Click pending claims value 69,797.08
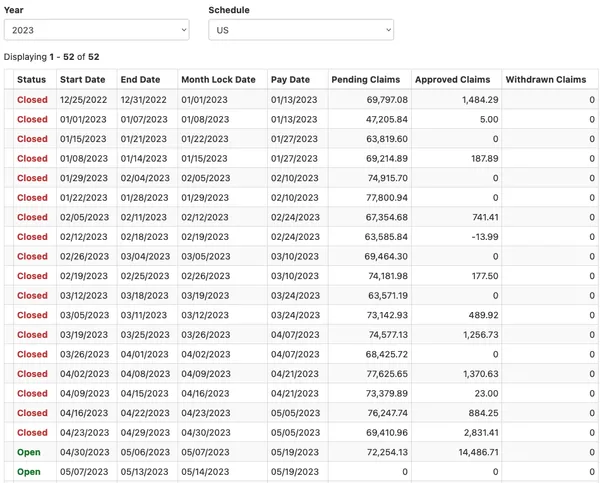This screenshot has height=483, width=600. pyautogui.click(x=387, y=100)
